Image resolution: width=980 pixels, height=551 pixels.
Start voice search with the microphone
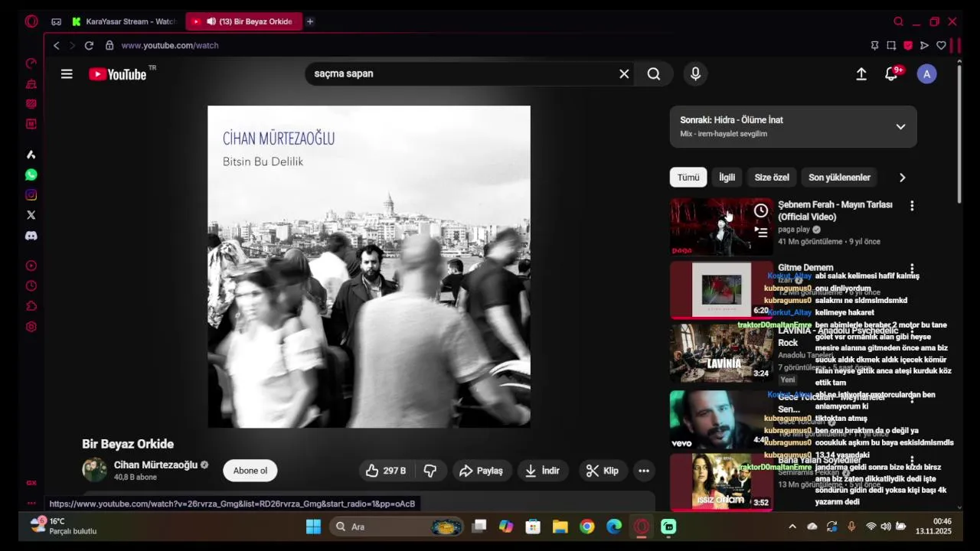pyautogui.click(x=695, y=74)
